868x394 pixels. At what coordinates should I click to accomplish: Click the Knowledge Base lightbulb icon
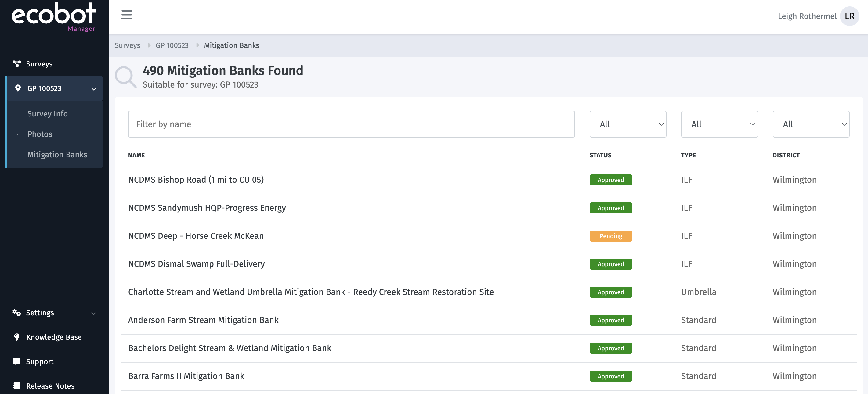(16, 337)
